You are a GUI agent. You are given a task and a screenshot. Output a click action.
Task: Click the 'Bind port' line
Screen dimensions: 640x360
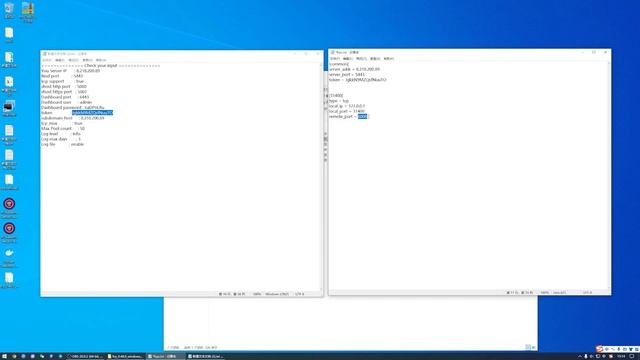click(x=62, y=76)
